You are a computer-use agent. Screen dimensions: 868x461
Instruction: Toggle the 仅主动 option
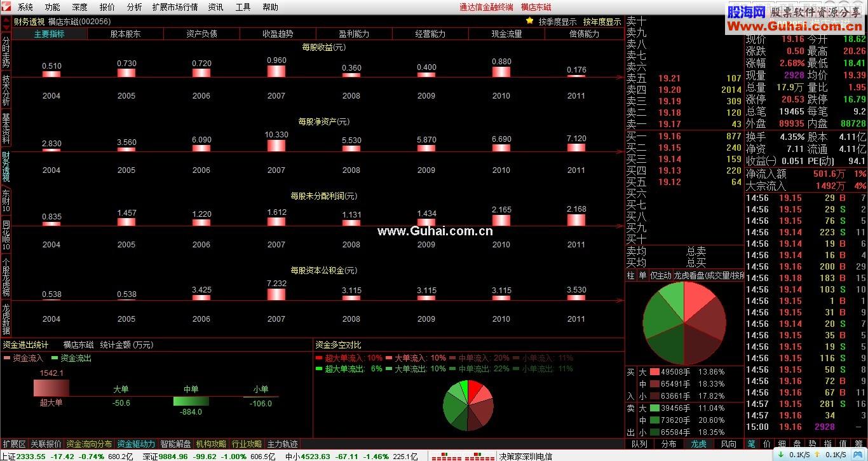[661, 275]
